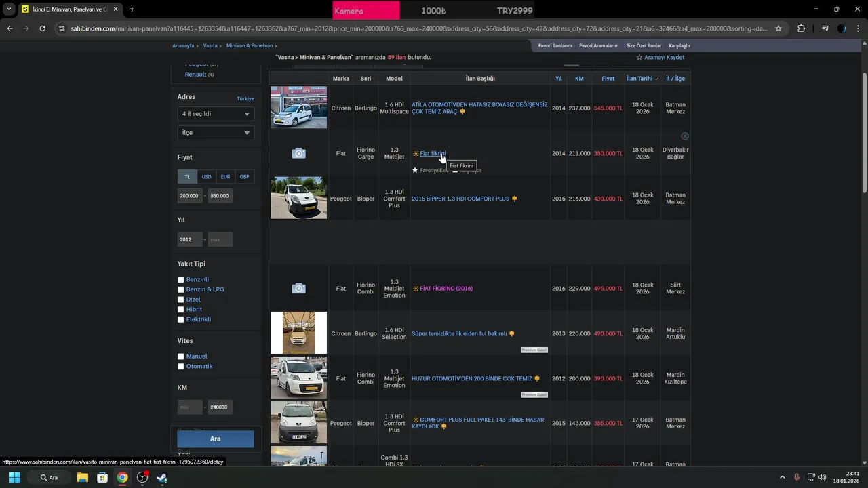
Task: Tick the Otomatik gearbox checkbox
Action: point(181,367)
